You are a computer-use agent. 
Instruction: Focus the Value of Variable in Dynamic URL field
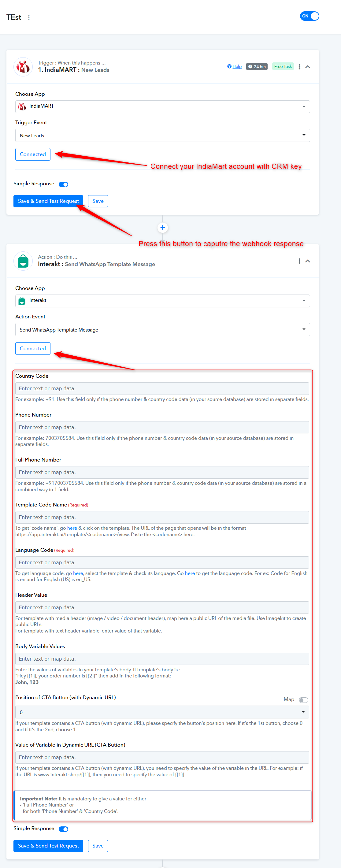click(x=162, y=757)
